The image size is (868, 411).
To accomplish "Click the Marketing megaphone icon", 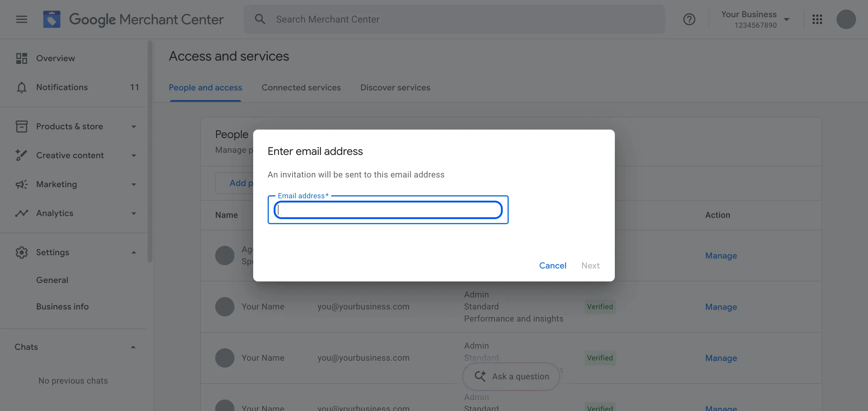I will click(22, 184).
